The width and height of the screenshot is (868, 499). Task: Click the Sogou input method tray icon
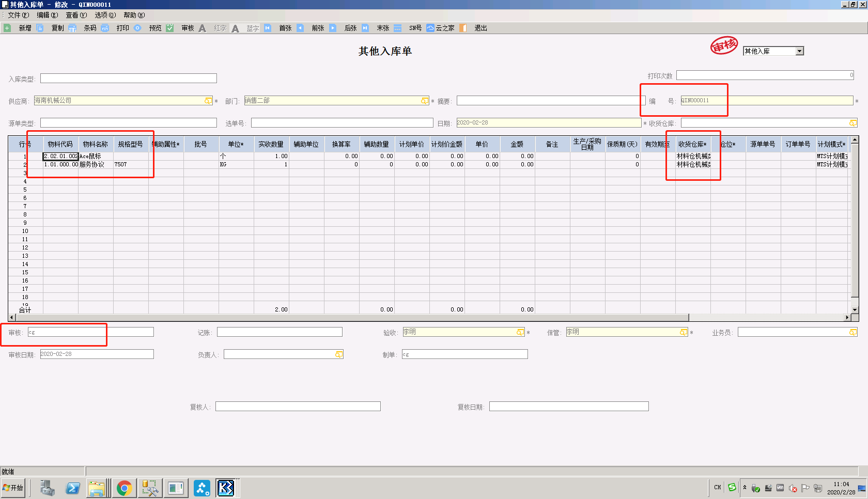click(732, 487)
